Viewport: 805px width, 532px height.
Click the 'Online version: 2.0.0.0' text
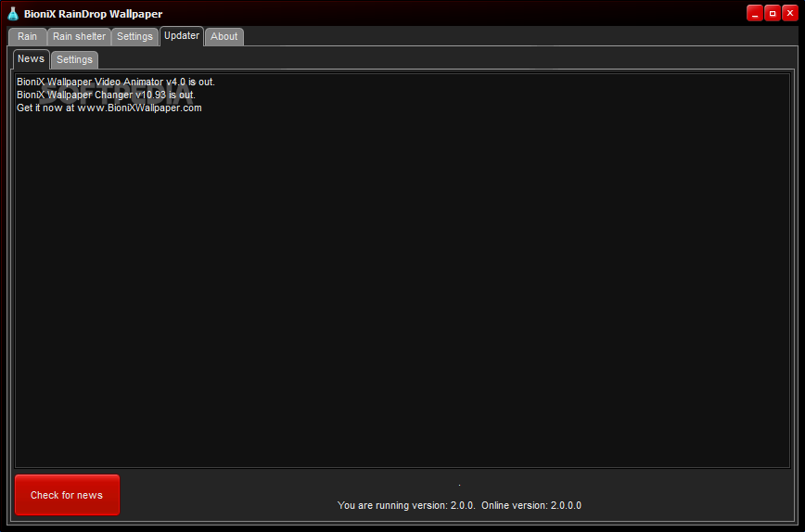tap(531, 505)
